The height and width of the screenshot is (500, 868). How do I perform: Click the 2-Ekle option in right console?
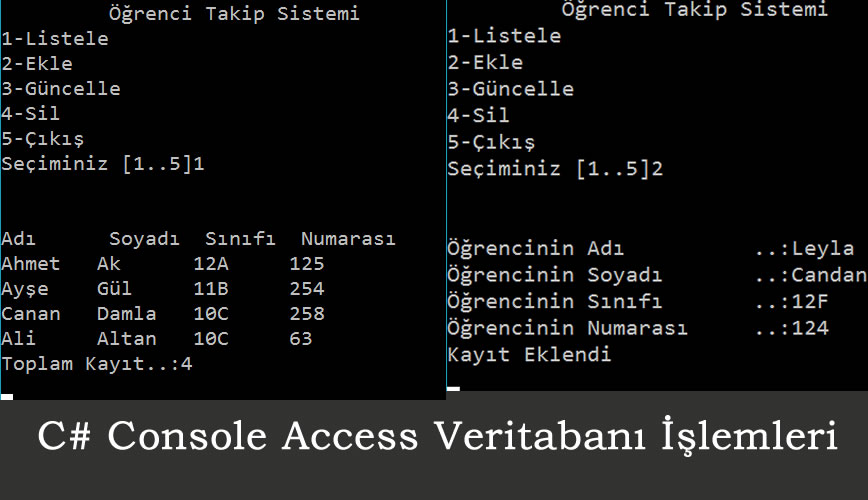[485, 62]
